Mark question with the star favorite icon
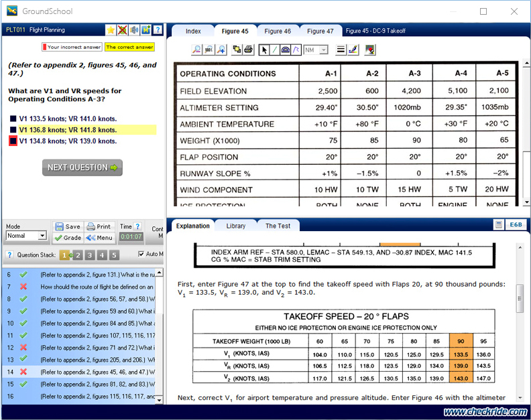Screen dimensions: 531x420 coord(111,30)
